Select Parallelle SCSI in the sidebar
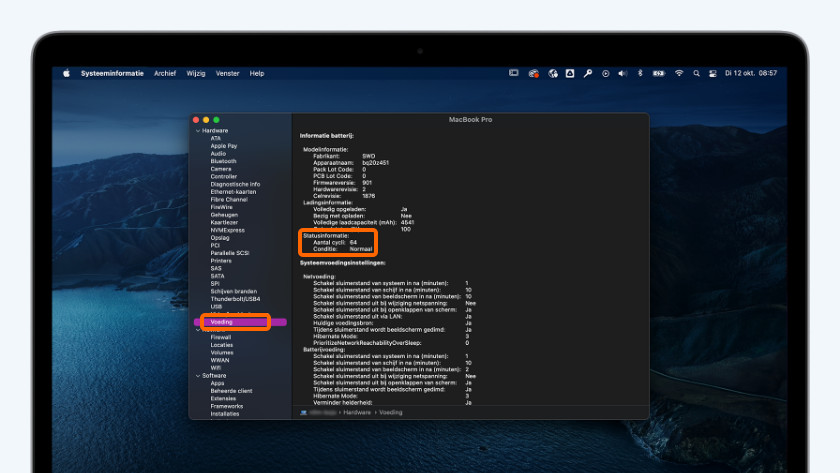 [x=229, y=253]
